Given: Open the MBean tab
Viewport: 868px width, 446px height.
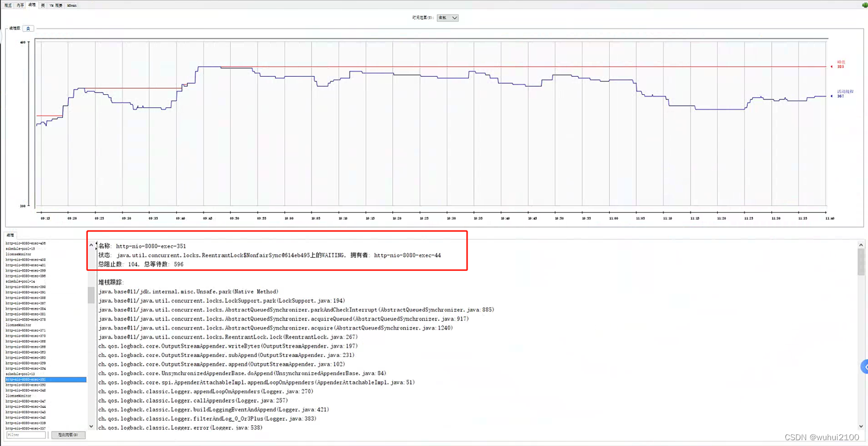Looking at the screenshot, I should pyautogui.click(x=72, y=5).
